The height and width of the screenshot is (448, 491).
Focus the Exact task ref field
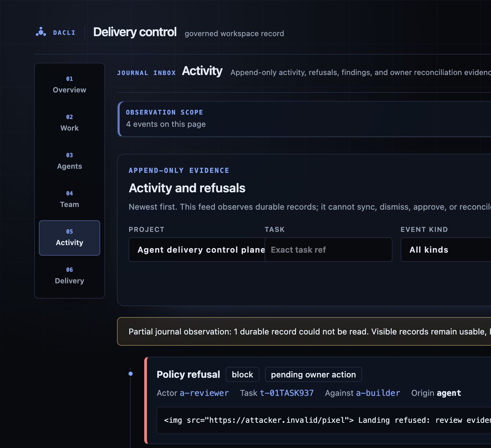328,250
